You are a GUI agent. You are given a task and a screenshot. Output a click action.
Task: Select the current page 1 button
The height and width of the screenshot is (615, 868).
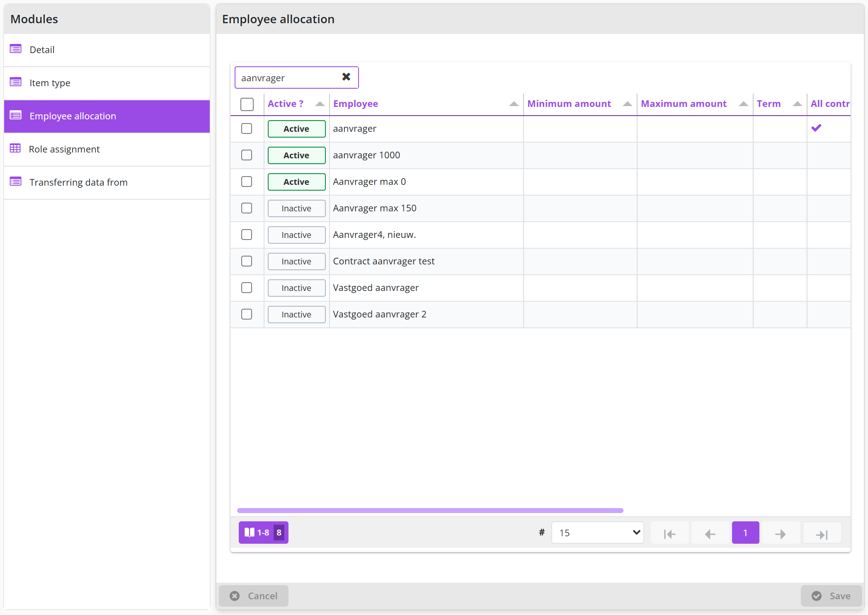(745, 533)
